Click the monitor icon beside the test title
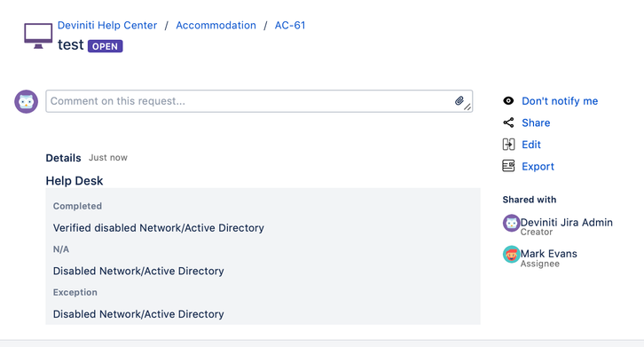The width and height of the screenshot is (644, 347). [x=38, y=35]
